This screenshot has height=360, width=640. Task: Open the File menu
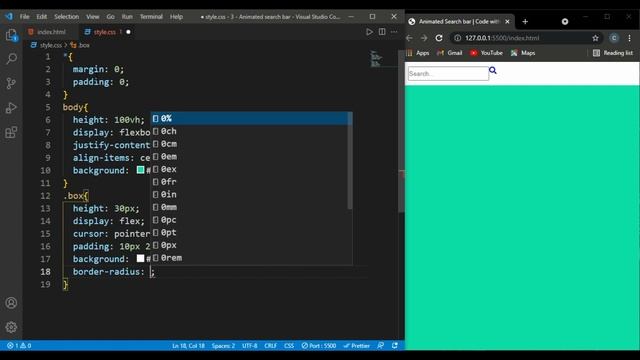pyautogui.click(x=24, y=17)
